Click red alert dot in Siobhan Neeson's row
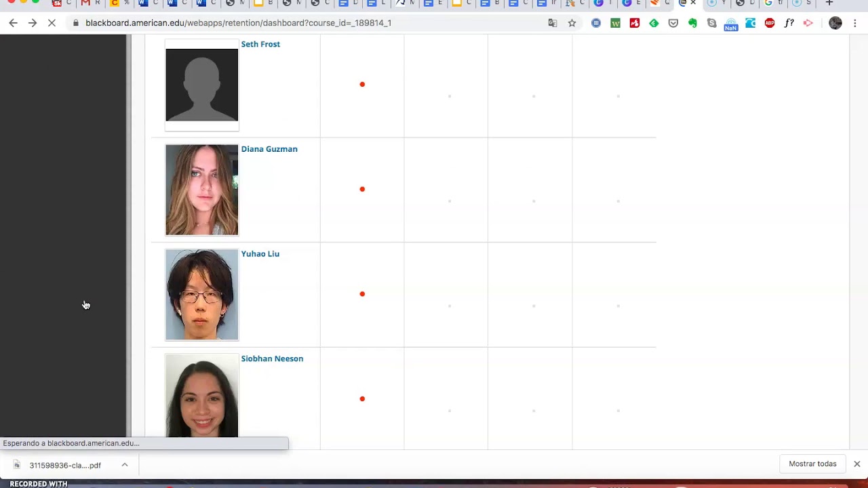Screen dimensions: 868x488 (362, 399)
